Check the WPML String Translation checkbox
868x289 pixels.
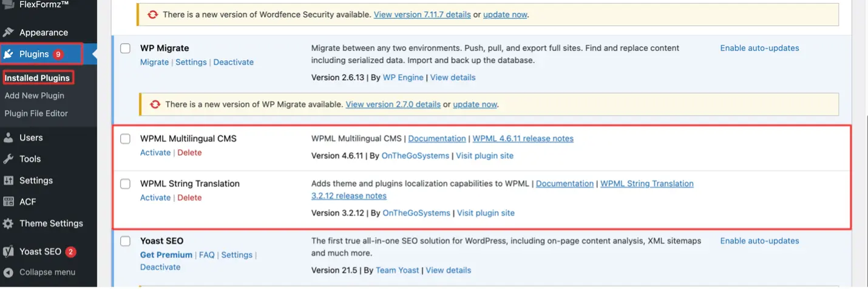[125, 184]
